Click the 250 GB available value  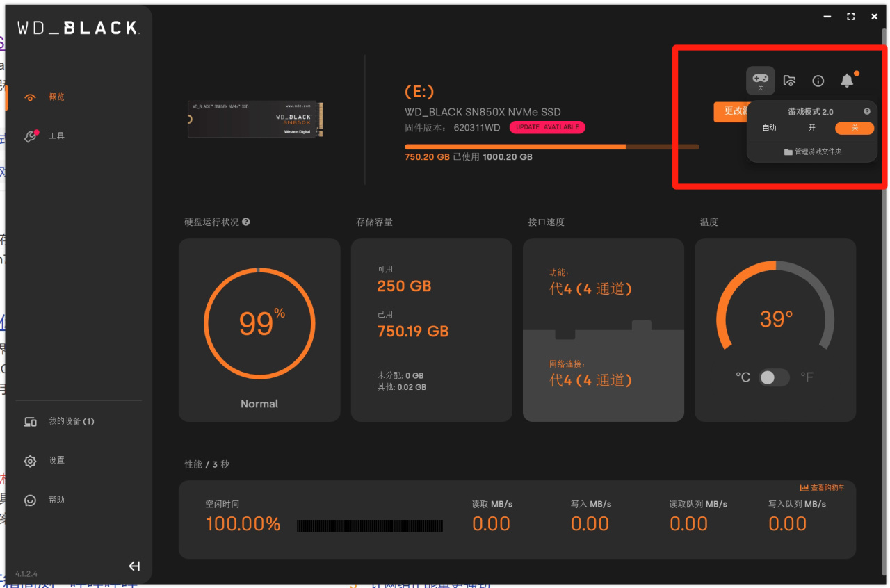pyautogui.click(x=404, y=286)
